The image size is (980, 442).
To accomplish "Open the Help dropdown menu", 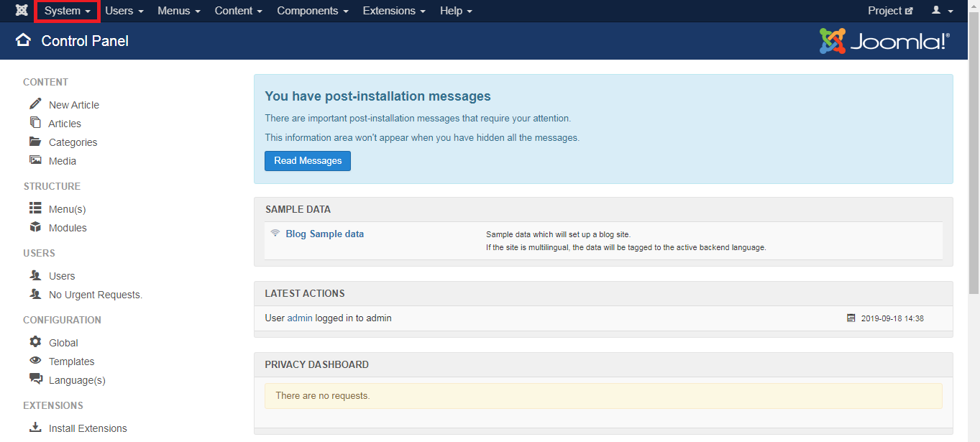I will (x=456, y=11).
